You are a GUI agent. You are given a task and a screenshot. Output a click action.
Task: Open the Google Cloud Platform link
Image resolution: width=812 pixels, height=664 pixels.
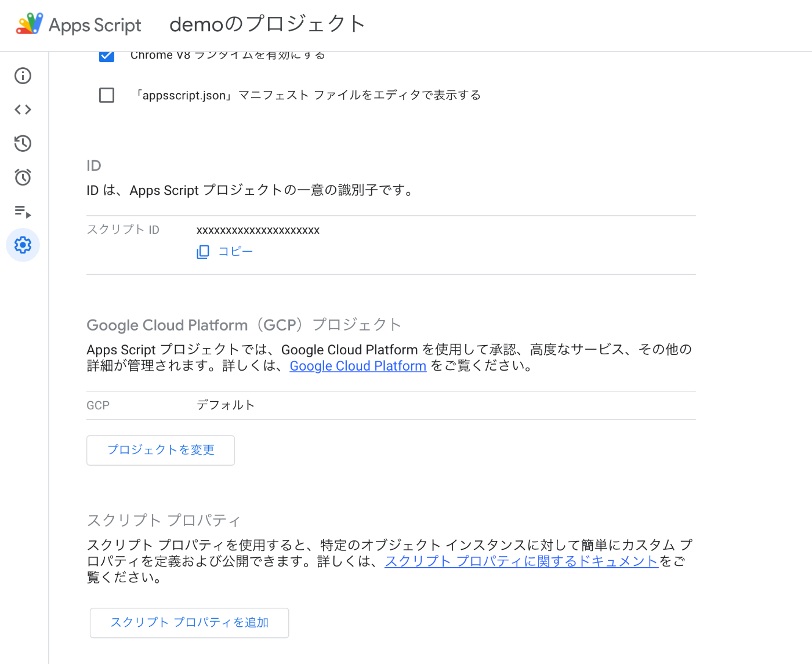[x=358, y=366]
